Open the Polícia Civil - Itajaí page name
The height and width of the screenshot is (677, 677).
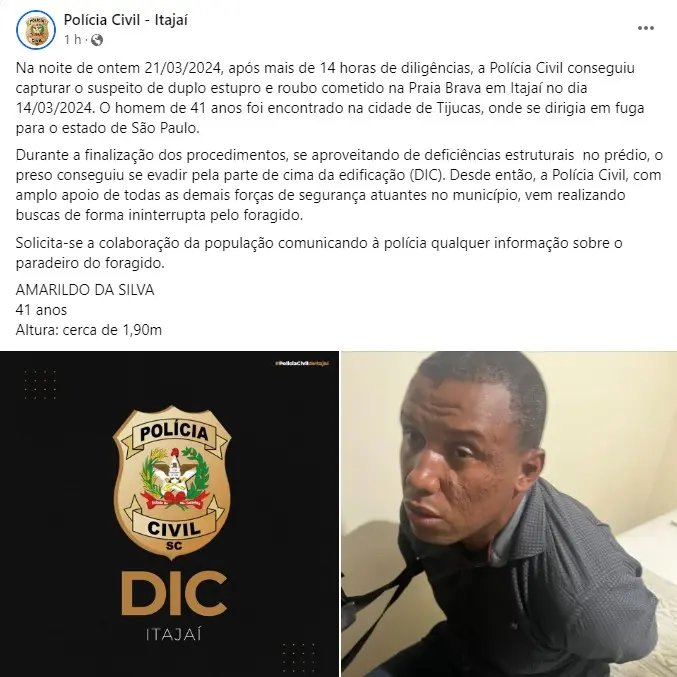click(x=126, y=20)
